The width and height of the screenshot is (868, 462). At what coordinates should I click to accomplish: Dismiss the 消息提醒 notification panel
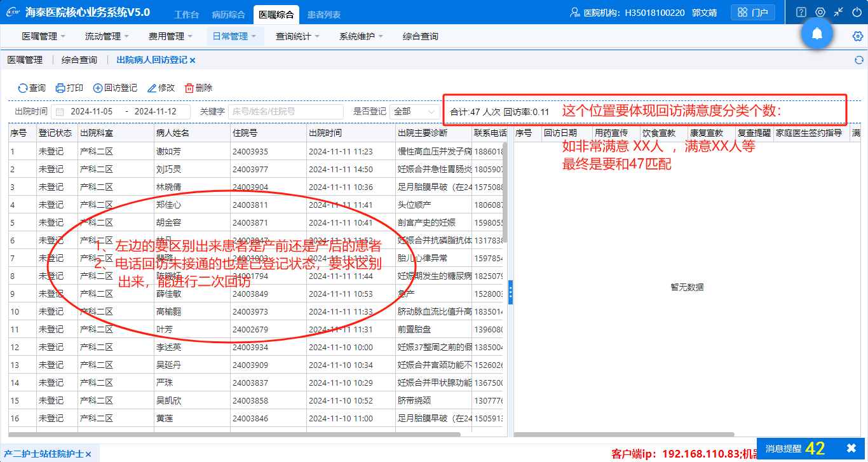(x=851, y=448)
